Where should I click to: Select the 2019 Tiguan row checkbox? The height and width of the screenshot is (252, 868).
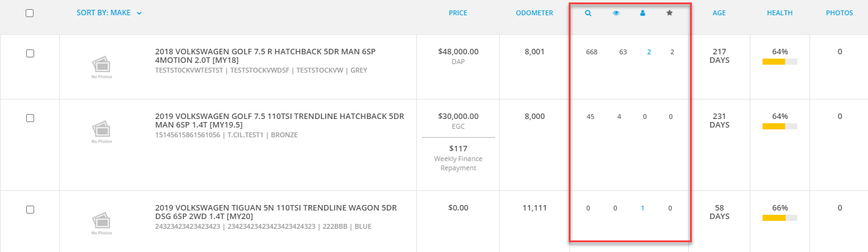pos(30,209)
